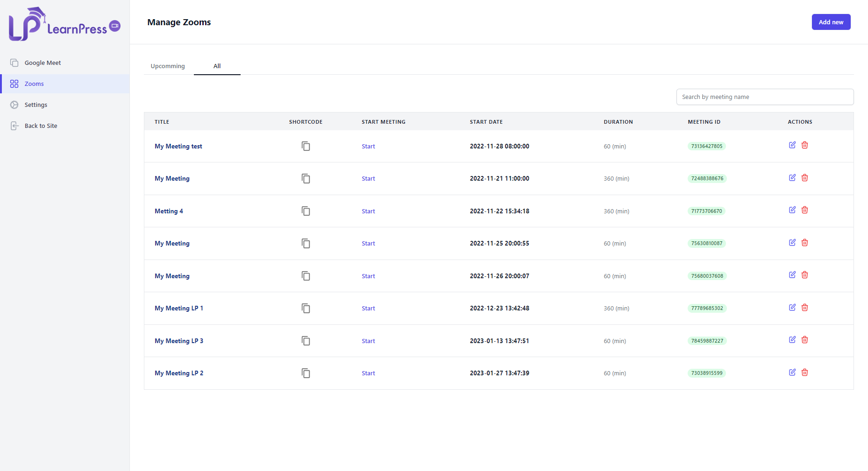The height and width of the screenshot is (471, 868).
Task: Edit the My Meeting LP 3 entry
Action: pyautogui.click(x=792, y=340)
